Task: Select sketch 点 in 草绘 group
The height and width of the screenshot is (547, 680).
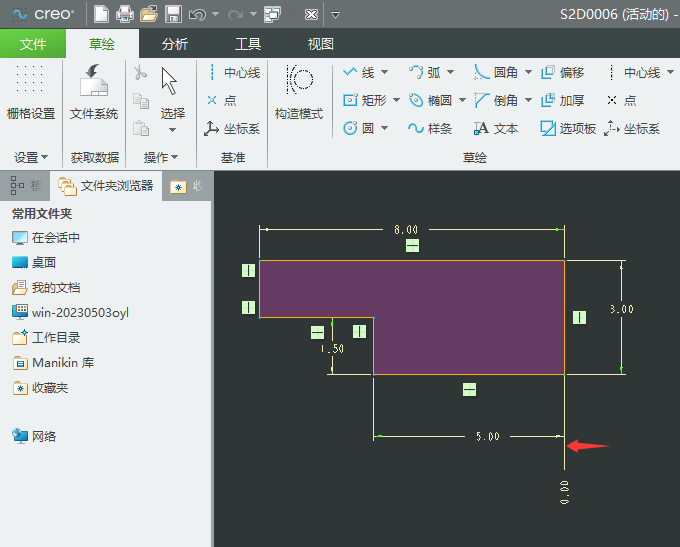Action: pos(621,101)
